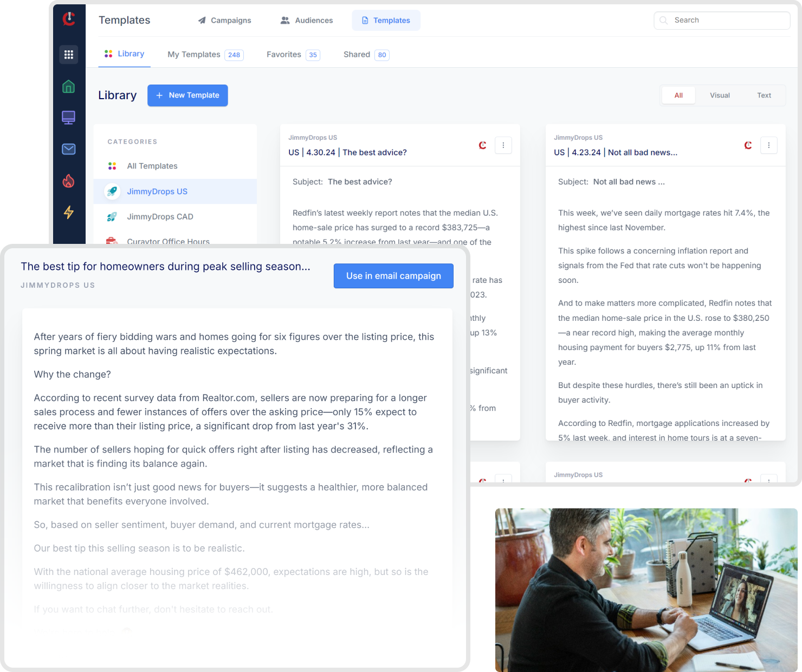Click the Use in email campaign button
Screen dimensions: 802x672
393,276
